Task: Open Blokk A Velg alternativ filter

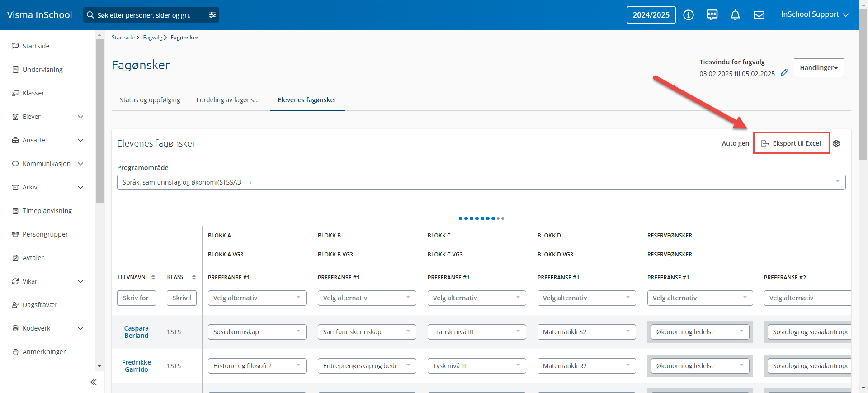Action: tap(257, 298)
